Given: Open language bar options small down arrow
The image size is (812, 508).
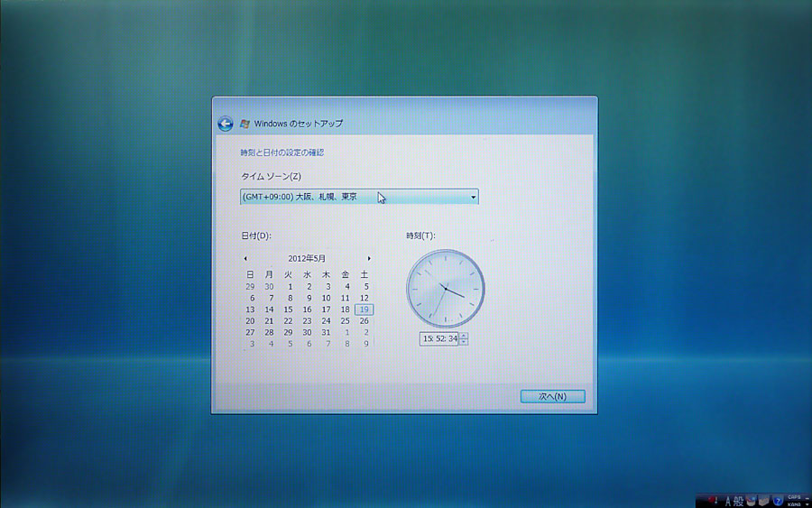Looking at the screenshot, I should coord(807,504).
